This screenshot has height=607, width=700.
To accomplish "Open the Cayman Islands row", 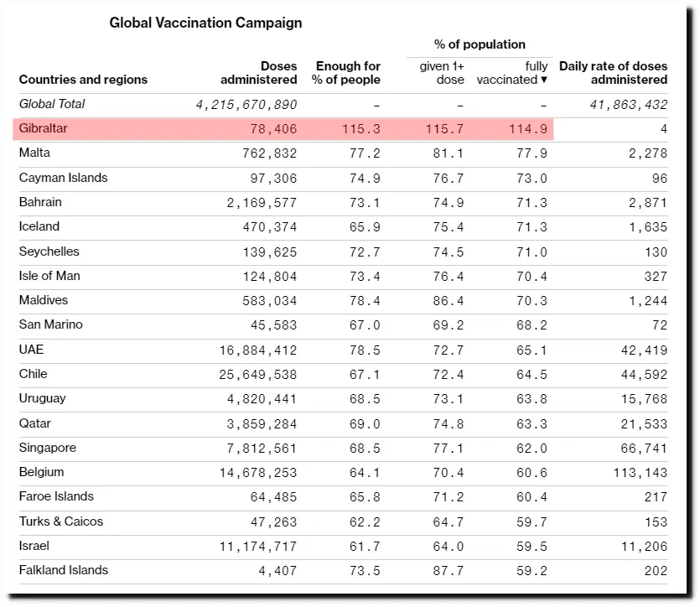I will click(x=63, y=178).
